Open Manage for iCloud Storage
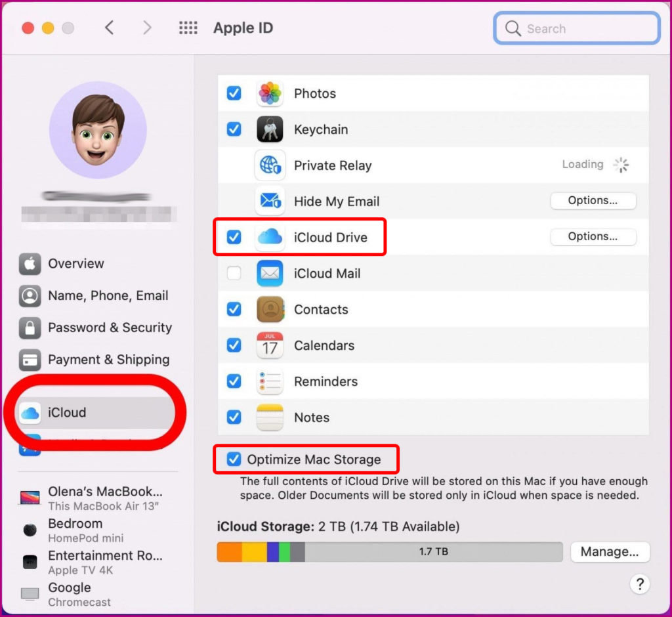The image size is (672, 617). 610,552
